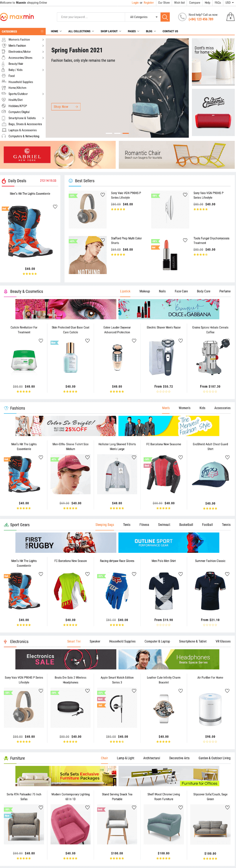Click the orange search magnifier button

(165, 17)
